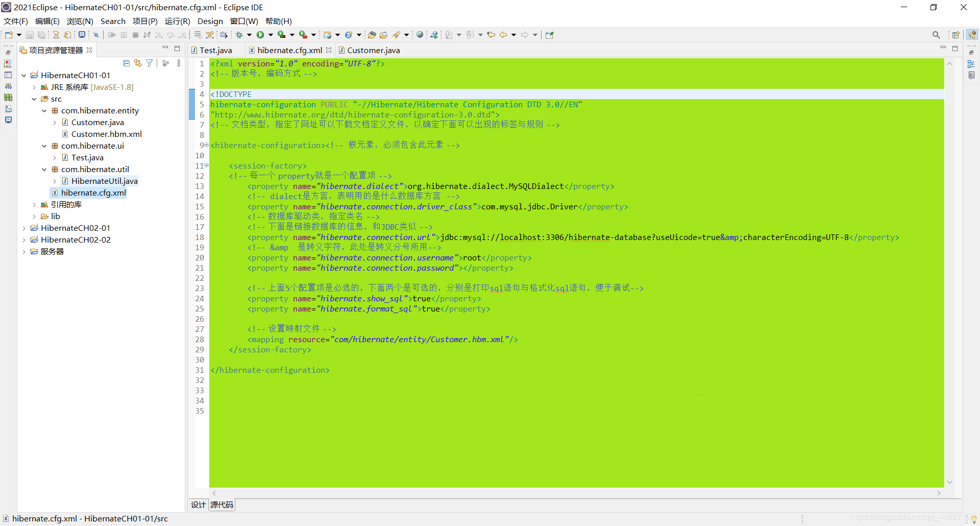This screenshot has height=526, width=980.
Task: Click the Save All toolbar icon
Action: (x=41, y=35)
